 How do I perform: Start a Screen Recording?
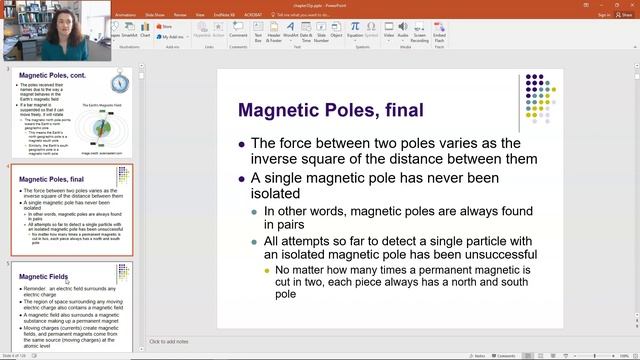420,32
